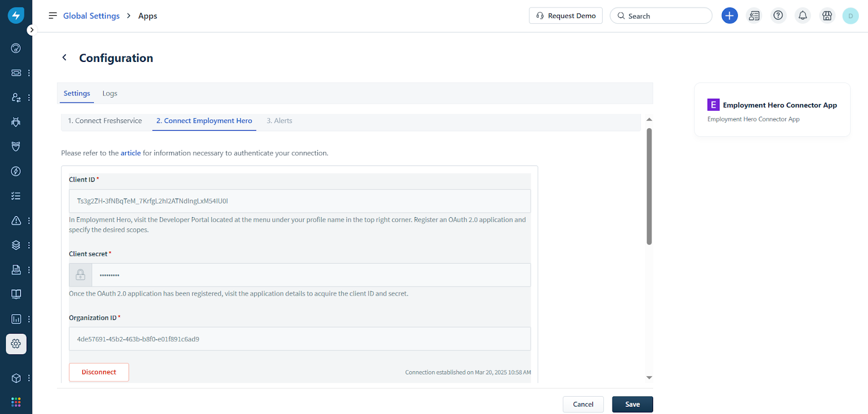This screenshot has width=868, height=414.
Task: Open the document stamp icon in the sidebar
Action: click(x=16, y=270)
